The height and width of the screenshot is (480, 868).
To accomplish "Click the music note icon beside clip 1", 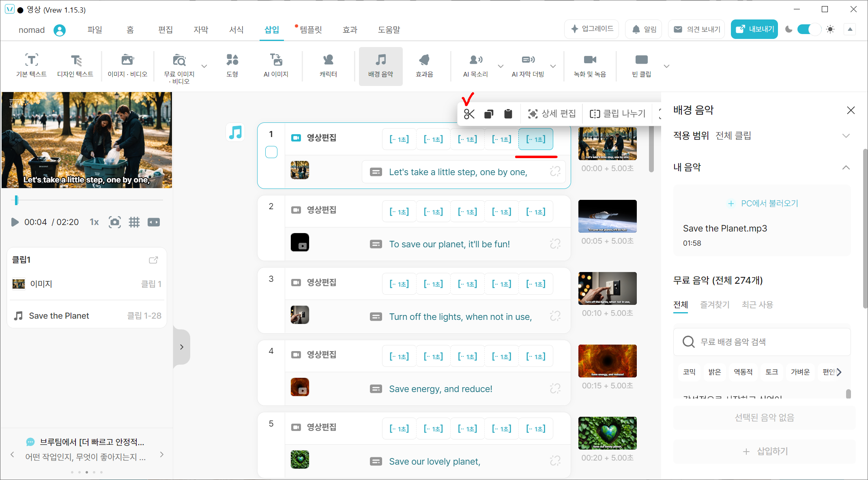I will (235, 132).
